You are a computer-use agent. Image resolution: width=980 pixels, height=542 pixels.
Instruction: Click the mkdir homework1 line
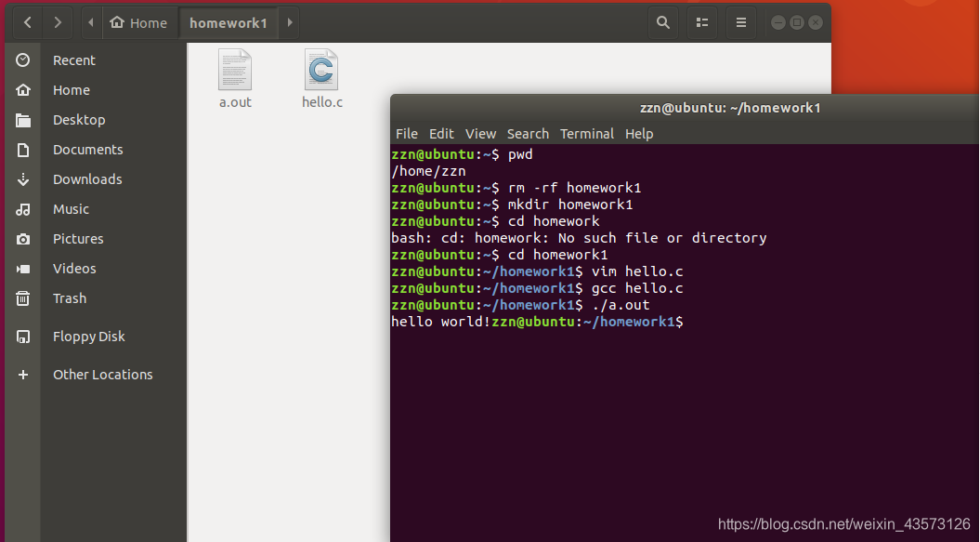tap(512, 205)
